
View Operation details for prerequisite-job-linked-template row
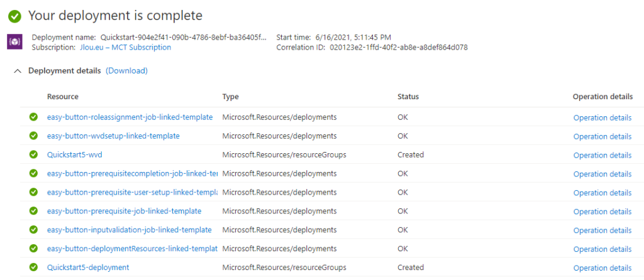pyautogui.click(x=602, y=212)
